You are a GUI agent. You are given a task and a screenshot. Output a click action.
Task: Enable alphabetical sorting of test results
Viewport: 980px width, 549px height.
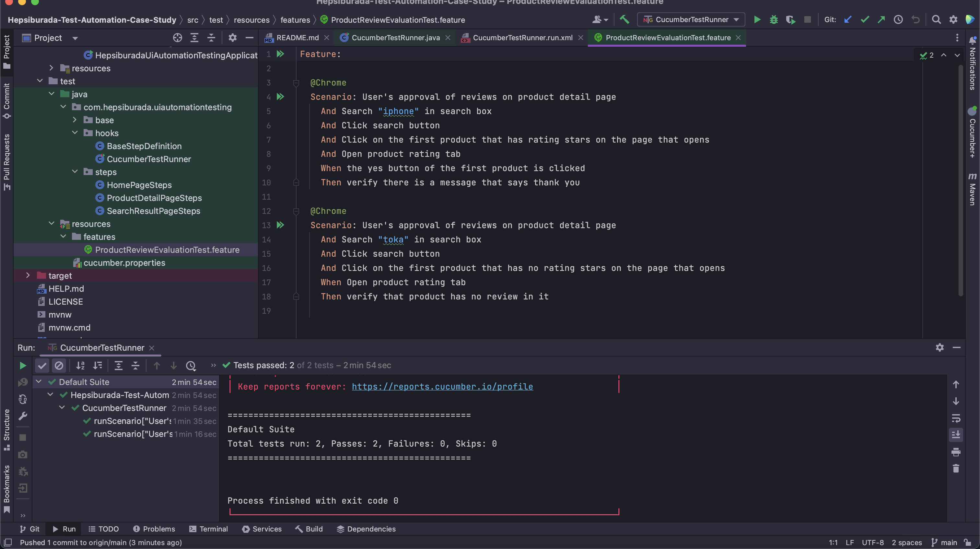click(80, 366)
